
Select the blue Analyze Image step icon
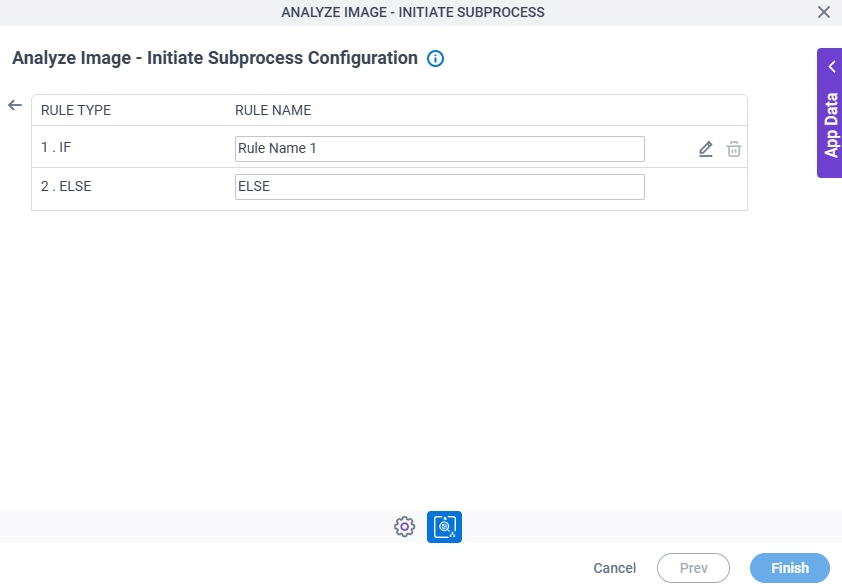444,527
